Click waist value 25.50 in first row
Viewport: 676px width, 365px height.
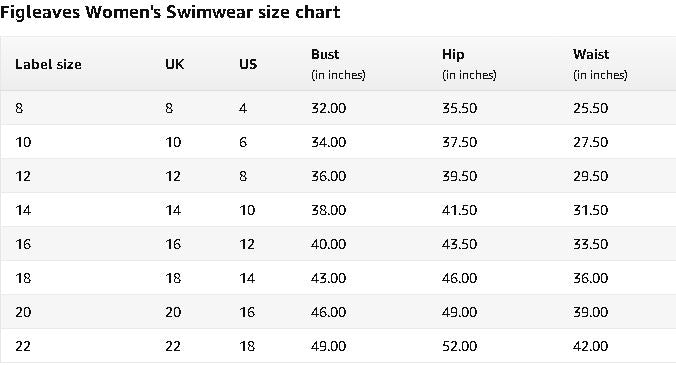[591, 108]
